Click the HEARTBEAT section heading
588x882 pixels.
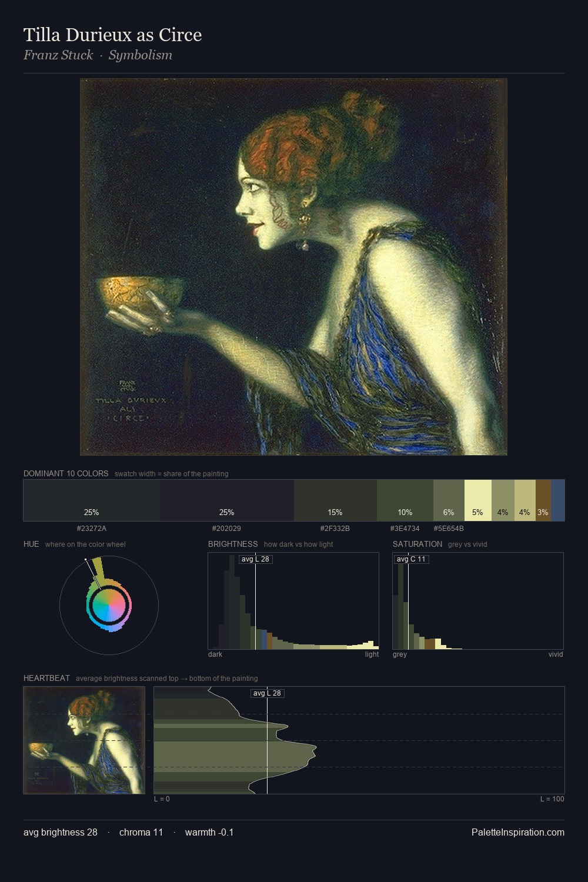[x=46, y=678]
